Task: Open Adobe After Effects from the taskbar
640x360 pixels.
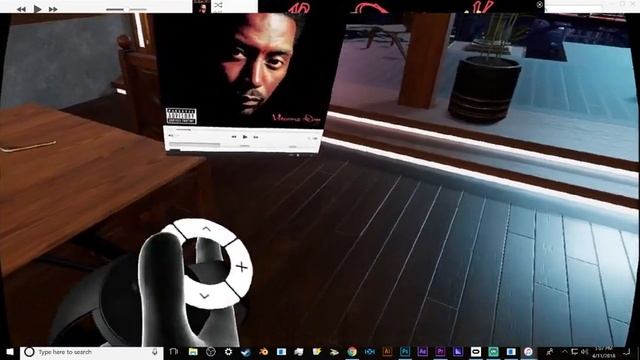Action: (422, 352)
